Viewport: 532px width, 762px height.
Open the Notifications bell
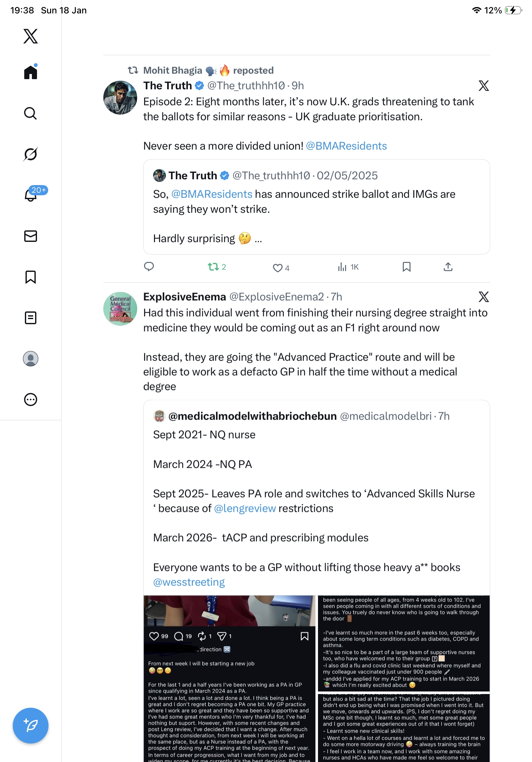pyautogui.click(x=31, y=195)
